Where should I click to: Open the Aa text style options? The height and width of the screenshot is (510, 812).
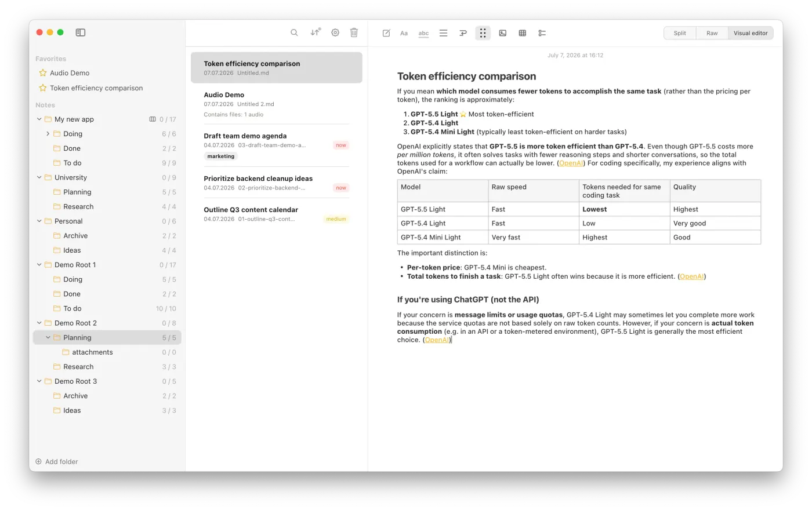404,33
